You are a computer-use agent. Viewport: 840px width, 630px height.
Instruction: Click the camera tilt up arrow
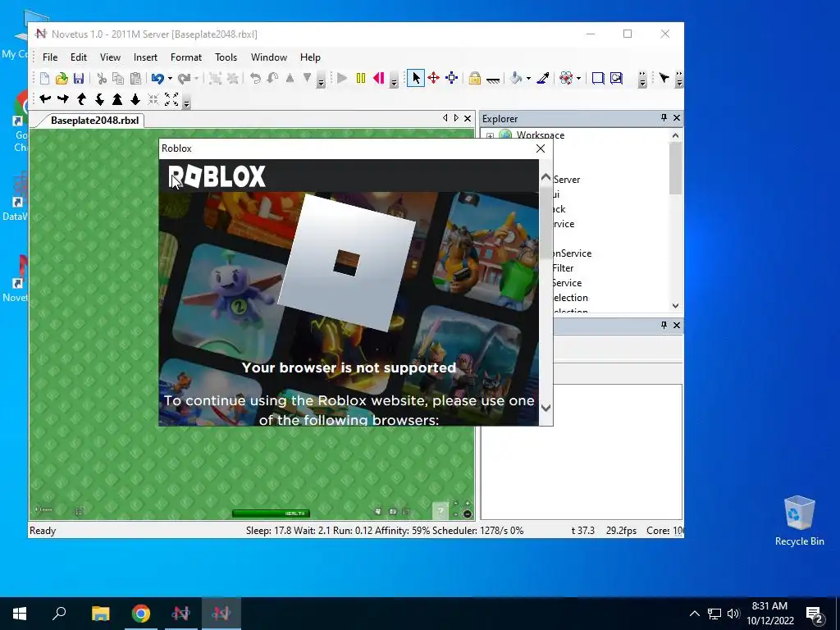click(x=81, y=99)
